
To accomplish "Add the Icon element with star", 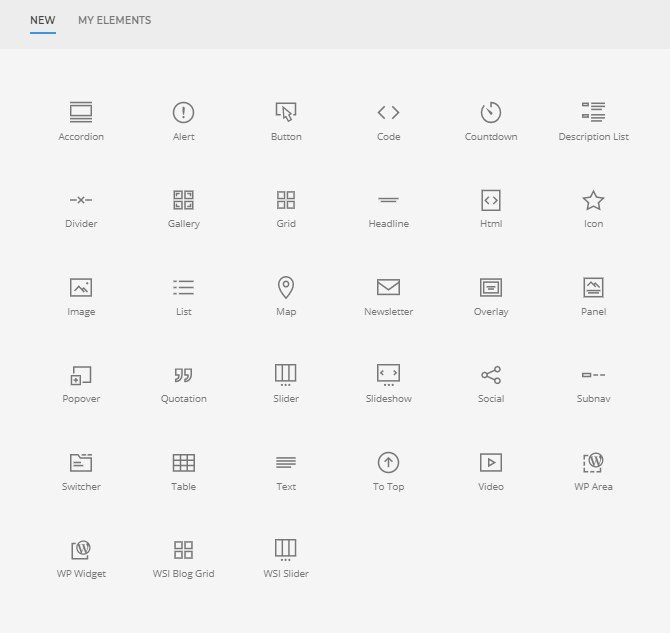I will pos(594,209).
